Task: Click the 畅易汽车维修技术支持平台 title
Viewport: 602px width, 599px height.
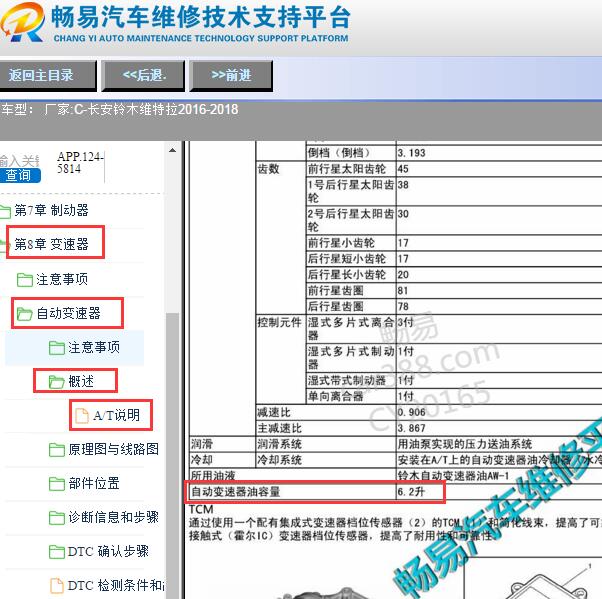Action: click(201, 17)
